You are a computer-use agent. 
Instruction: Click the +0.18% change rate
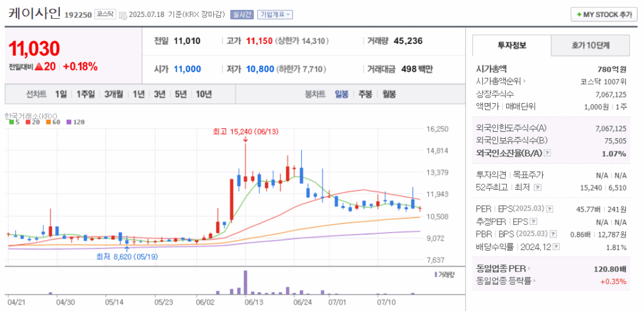coord(80,67)
